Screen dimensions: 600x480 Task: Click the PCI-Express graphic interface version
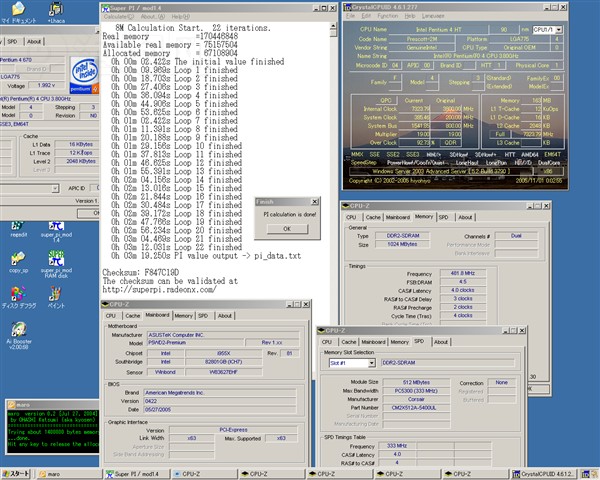(233, 430)
